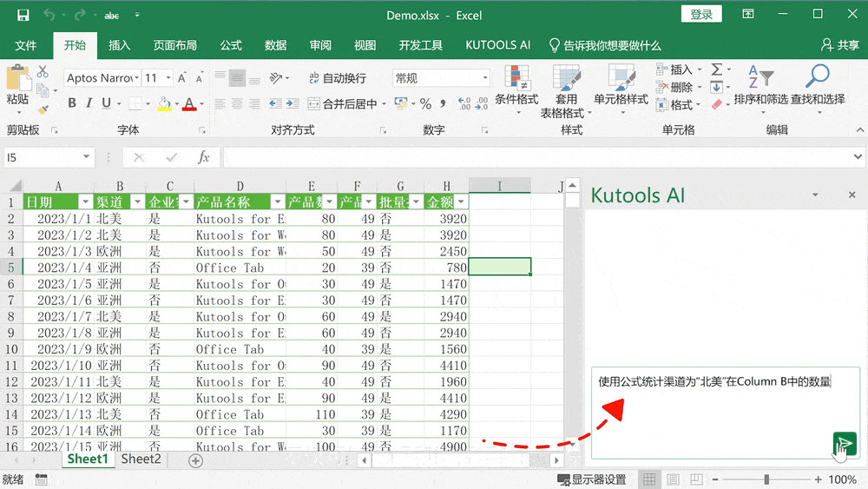Click the cut scissors icon
The image size is (868, 489).
[x=43, y=71]
